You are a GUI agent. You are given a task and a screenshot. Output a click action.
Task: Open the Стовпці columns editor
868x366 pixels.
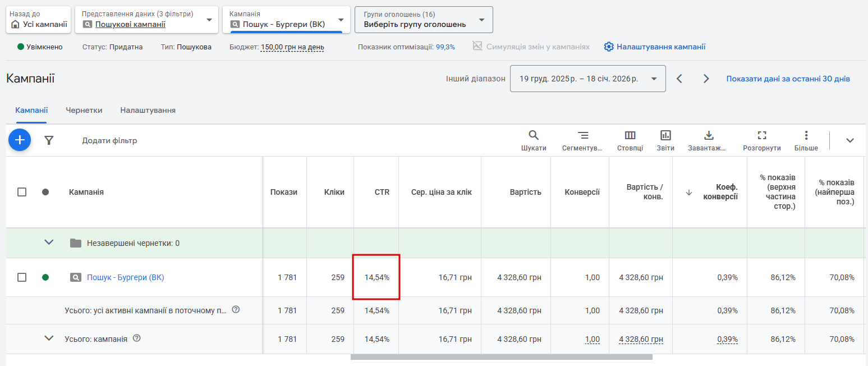pyautogui.click(x=630, y=140)
